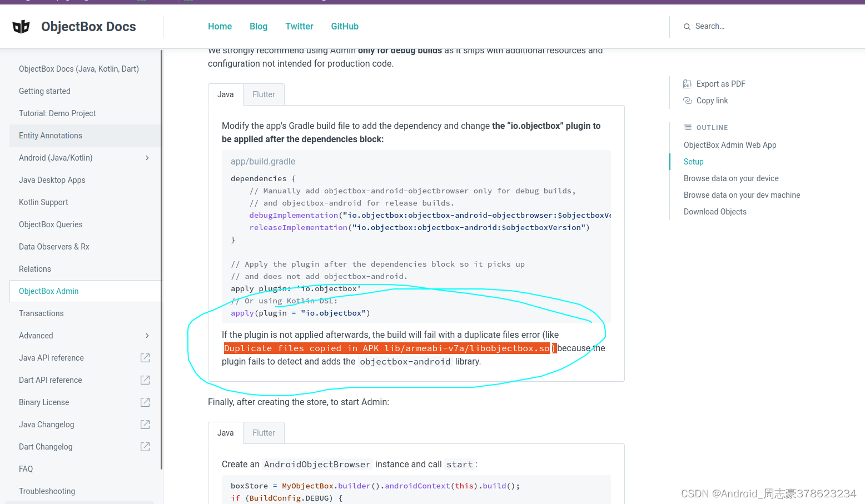Jump to Browse data on your dev machine

pyautogui.click(x=742, y=195)
